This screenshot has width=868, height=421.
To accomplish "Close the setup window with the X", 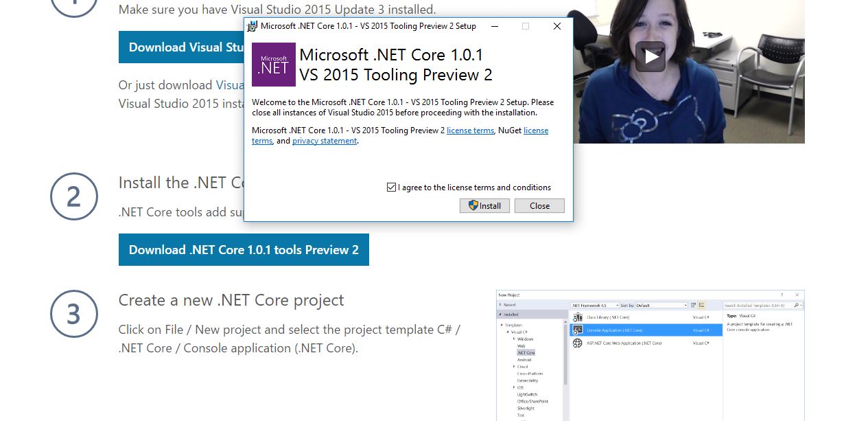I will pos(557,26).
